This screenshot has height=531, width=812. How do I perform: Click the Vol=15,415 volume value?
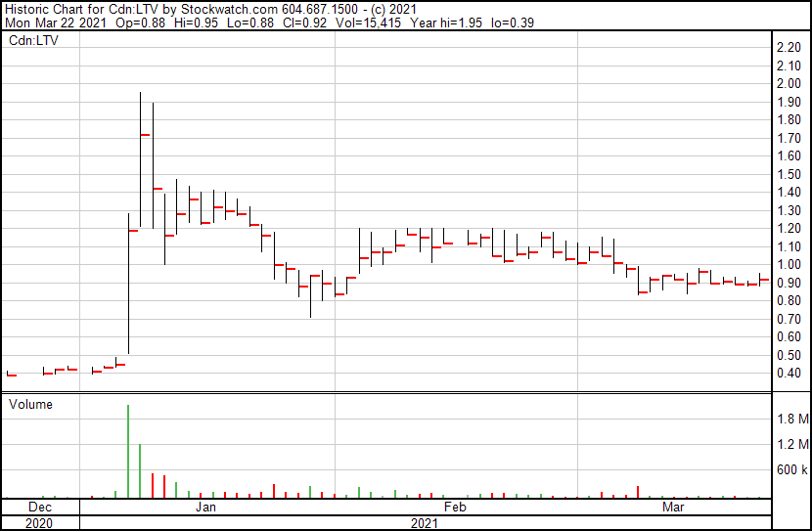pyautogui.click(x=368, y=22)
